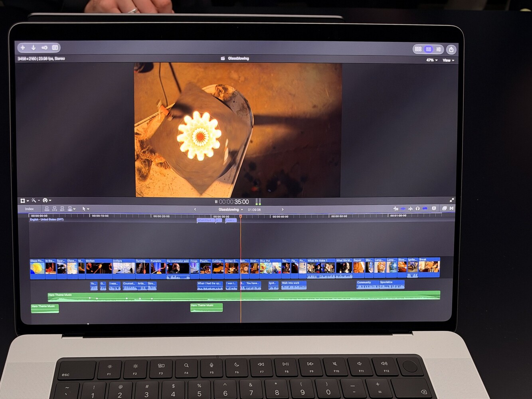The image size is (532, 399).
Task: Click the import media down-arrow icon
Action: [34, 47]
